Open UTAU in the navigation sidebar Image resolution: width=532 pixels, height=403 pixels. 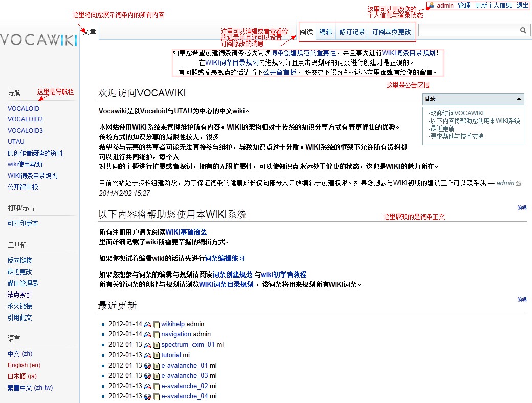pyautogui.click(x=16, y=141)
